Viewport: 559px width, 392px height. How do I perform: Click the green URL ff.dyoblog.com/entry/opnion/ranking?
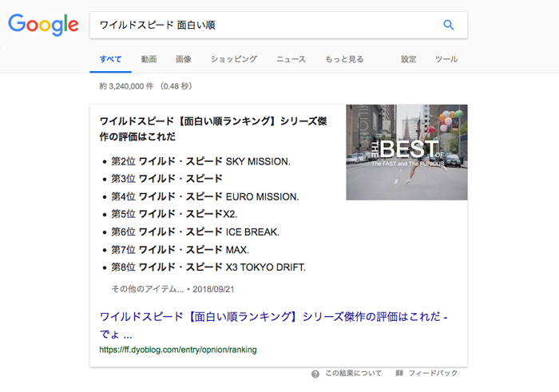pyautogui.click(x=178, y=350)
